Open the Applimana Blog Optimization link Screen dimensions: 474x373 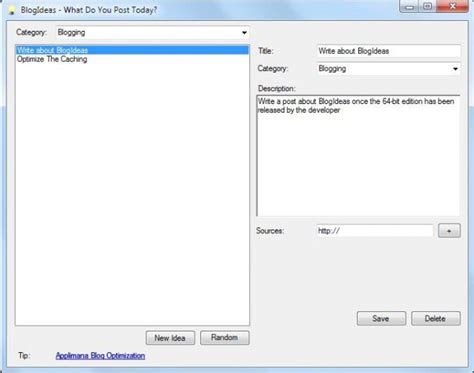tap(100, 356)
